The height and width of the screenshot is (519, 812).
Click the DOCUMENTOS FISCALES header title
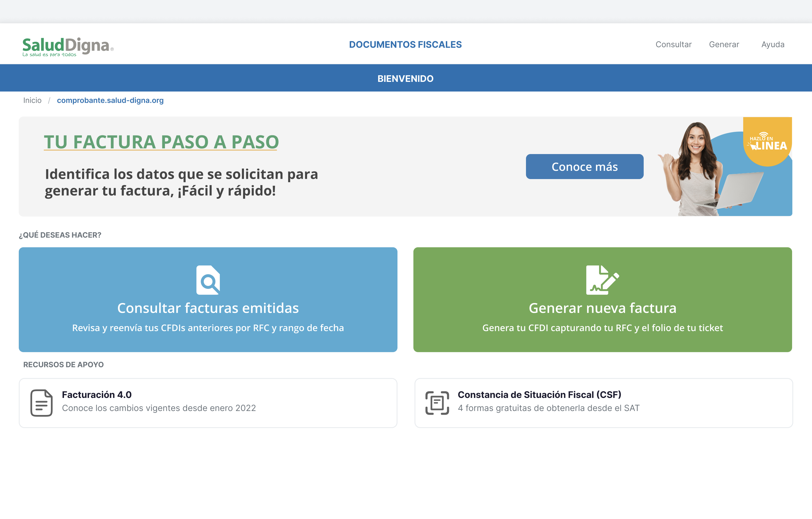point(405,45)
